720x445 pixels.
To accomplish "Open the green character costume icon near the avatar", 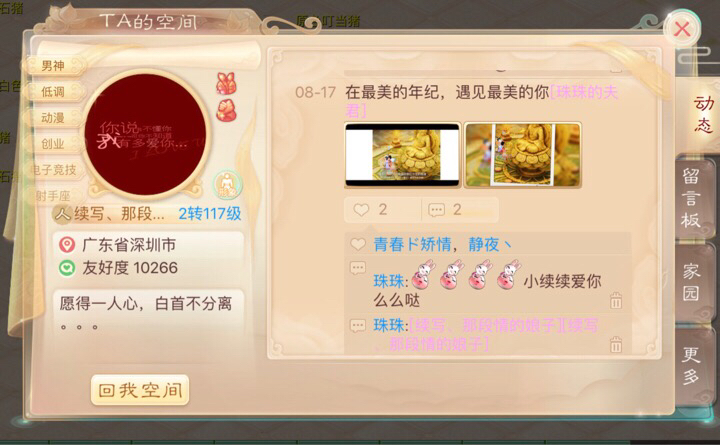I will click(227, 185).
